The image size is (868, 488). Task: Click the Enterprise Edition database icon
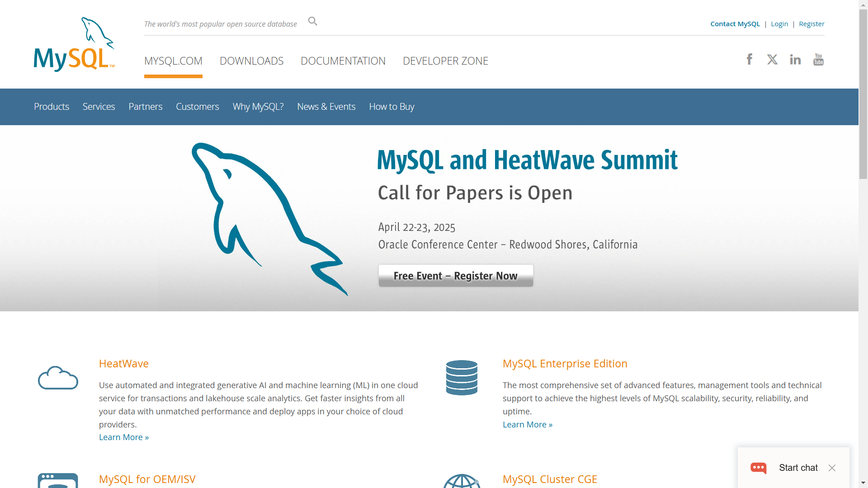tap(462, 378)
